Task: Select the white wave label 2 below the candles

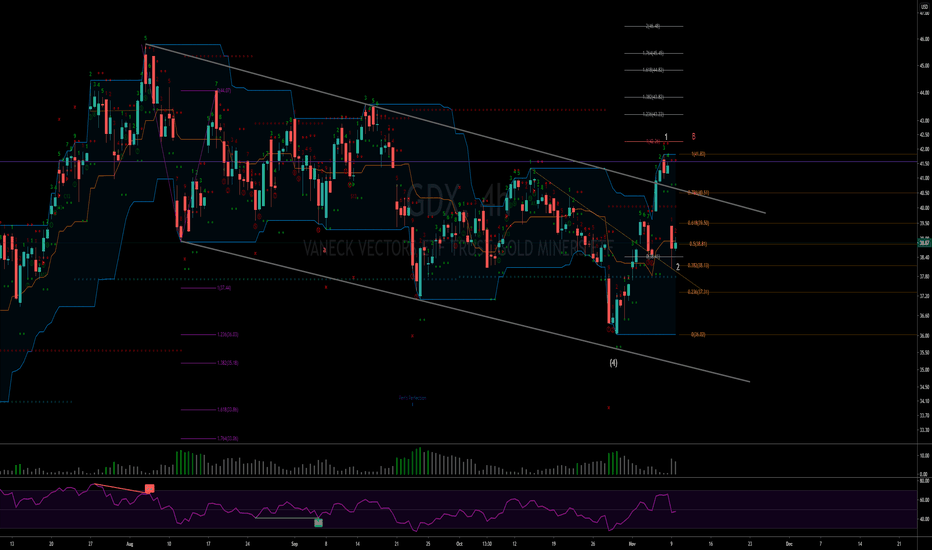Action: pos(678,267)
